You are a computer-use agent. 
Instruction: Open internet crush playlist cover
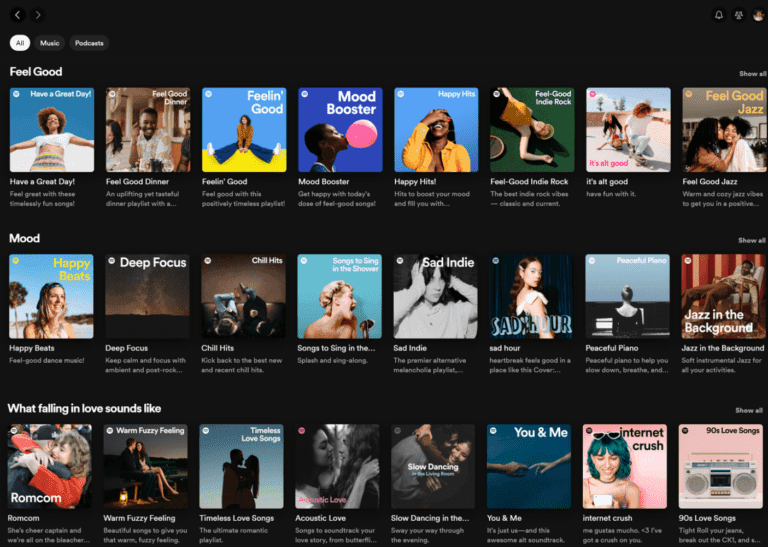tap(625, 466)
